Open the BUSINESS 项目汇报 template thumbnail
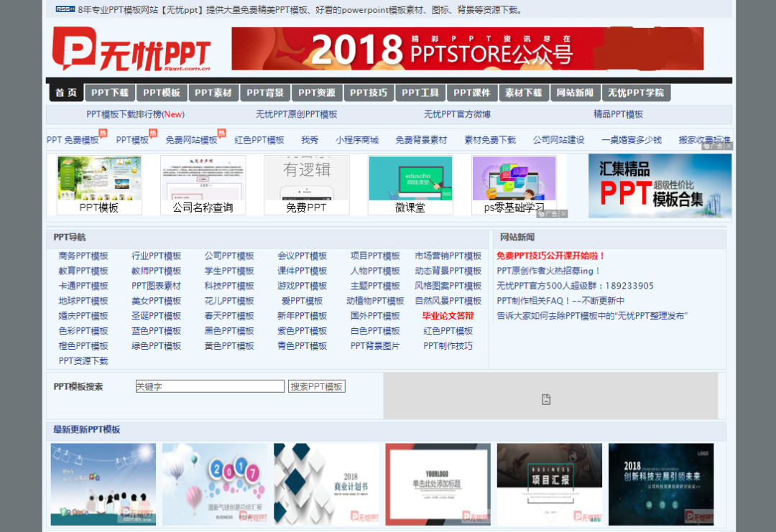This screenshot has width=776, height=532. click(550, 484)
